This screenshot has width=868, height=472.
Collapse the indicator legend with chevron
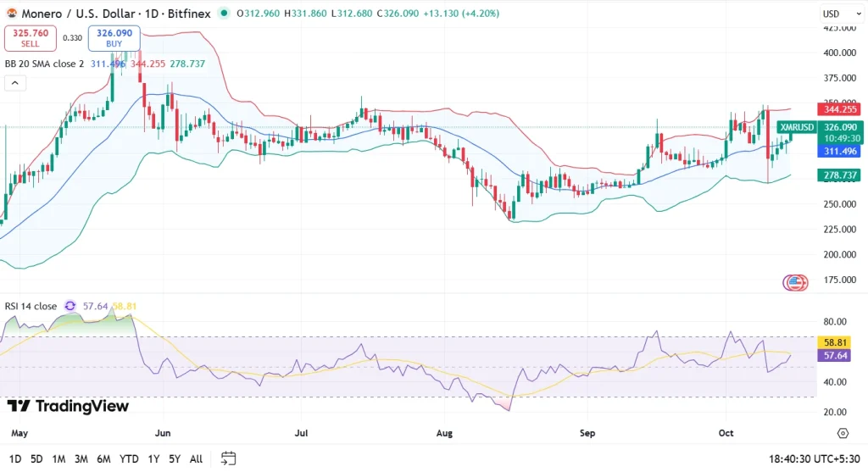[14, 83]
